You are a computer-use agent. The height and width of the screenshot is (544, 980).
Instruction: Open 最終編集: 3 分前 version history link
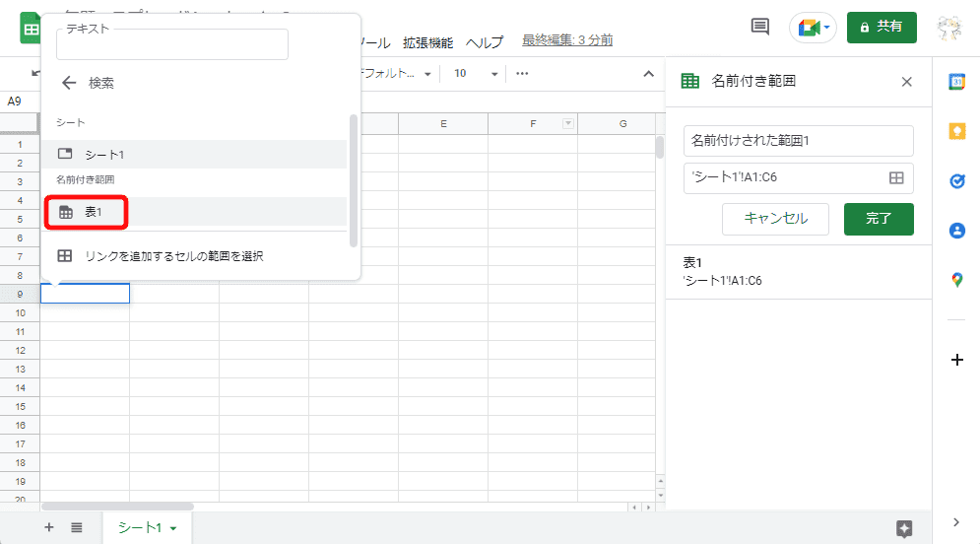[567, 40]
